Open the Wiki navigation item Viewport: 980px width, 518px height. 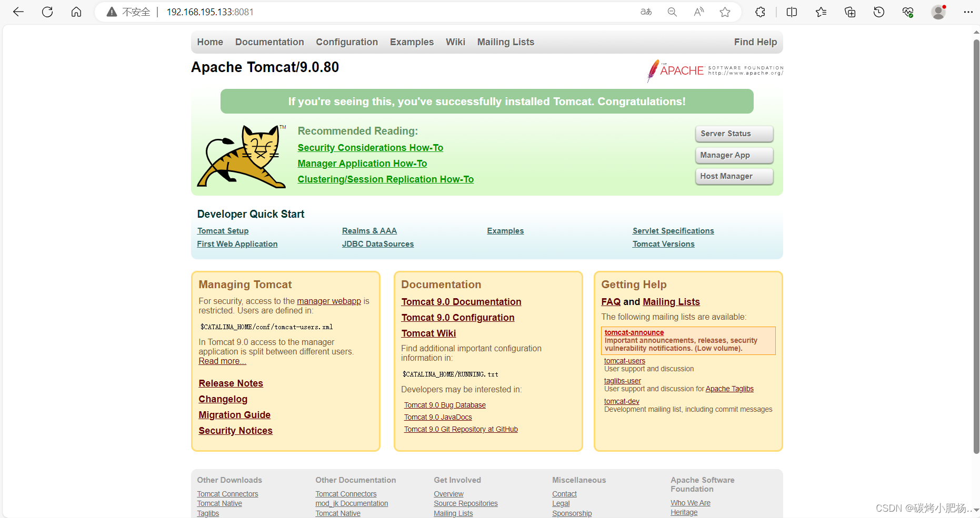[455, 42]
